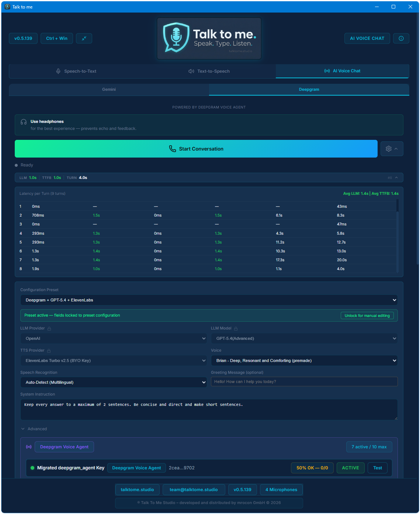Image resolution: width=420 pixels, height=514 pixels.
Task: Click the Migrated deepgram_agent Key label
Action: 71,468
